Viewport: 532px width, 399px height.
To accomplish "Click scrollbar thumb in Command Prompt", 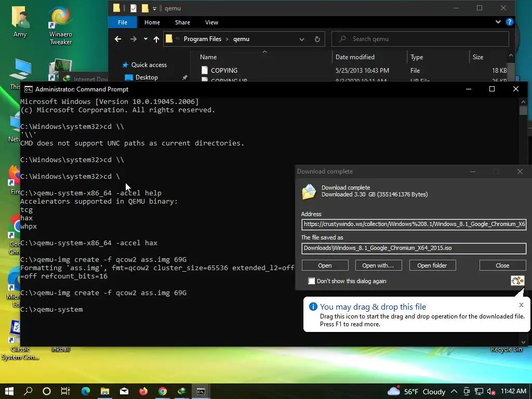I will pyautogui.click(x=523, y=111).
